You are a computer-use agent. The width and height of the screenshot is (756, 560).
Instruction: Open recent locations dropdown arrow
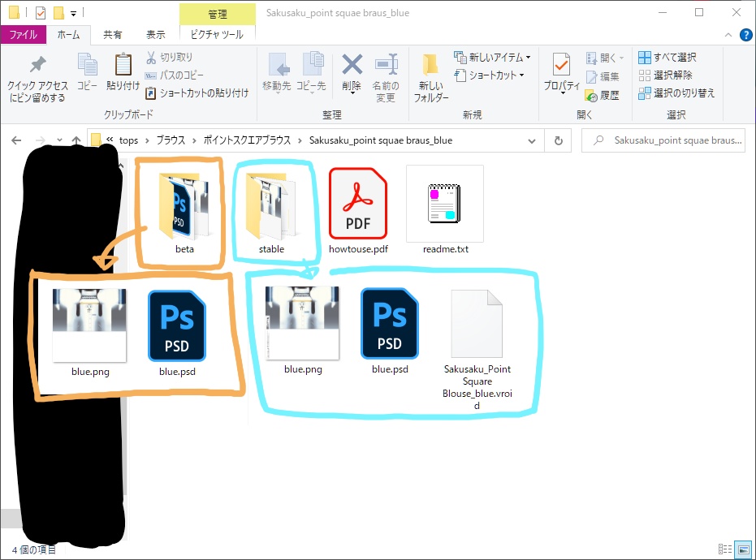(59, 140)
